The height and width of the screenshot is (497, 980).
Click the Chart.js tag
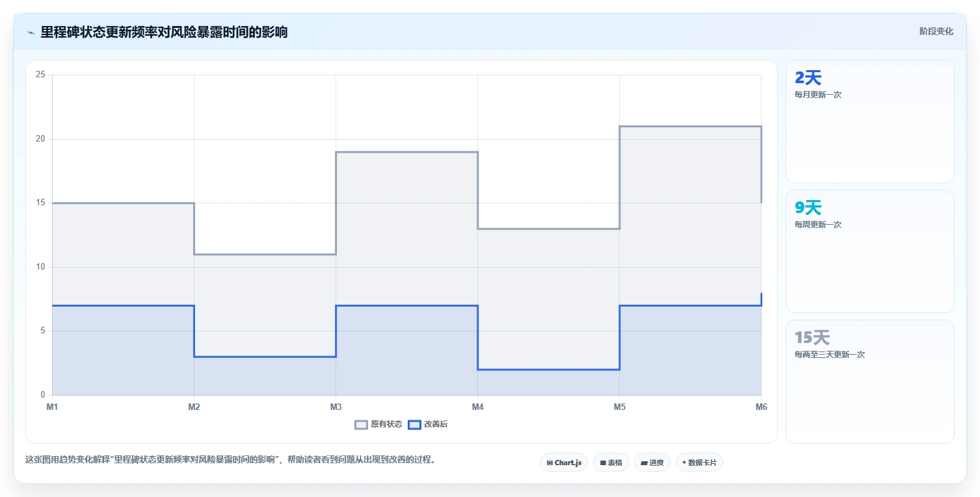[564, 463]
